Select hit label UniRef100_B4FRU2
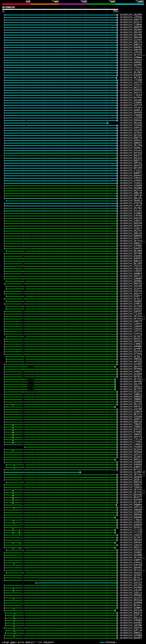Viewport: 146px width, 644px height. [x=131, y=90]
